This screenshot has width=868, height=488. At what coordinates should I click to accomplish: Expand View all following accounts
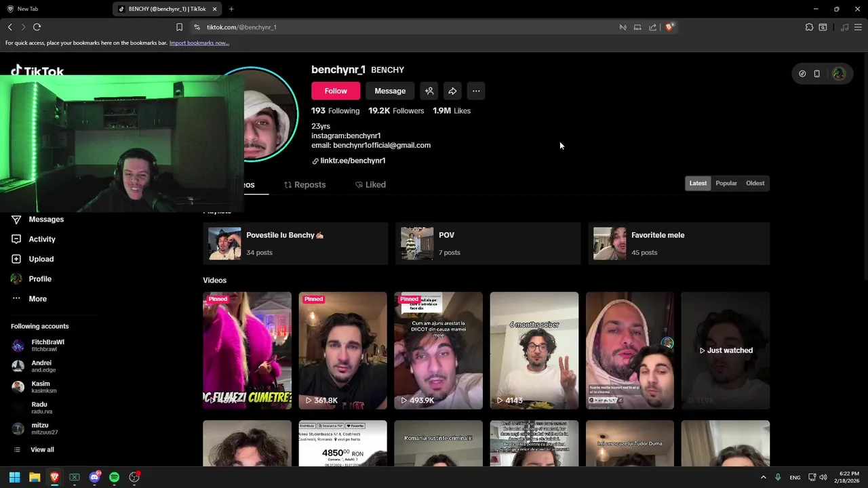click(x=33, y=449)
